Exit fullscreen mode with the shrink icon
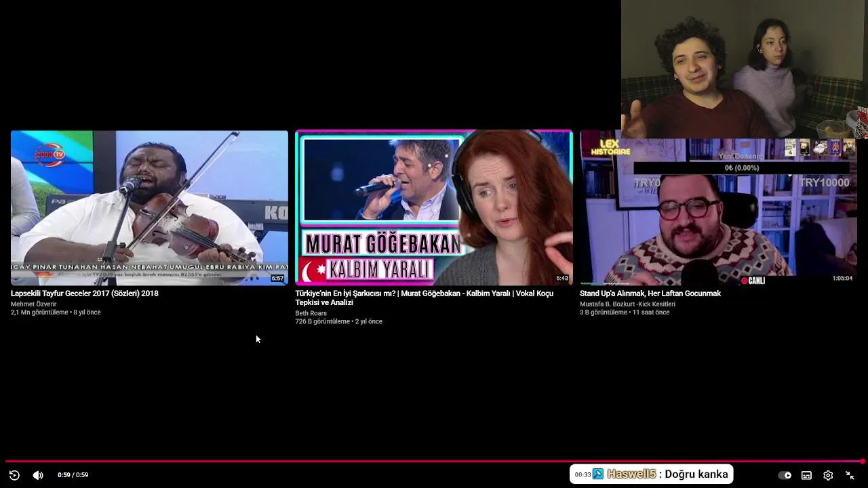The width and height of the screenshot is (868, 488). coord(850,475)
